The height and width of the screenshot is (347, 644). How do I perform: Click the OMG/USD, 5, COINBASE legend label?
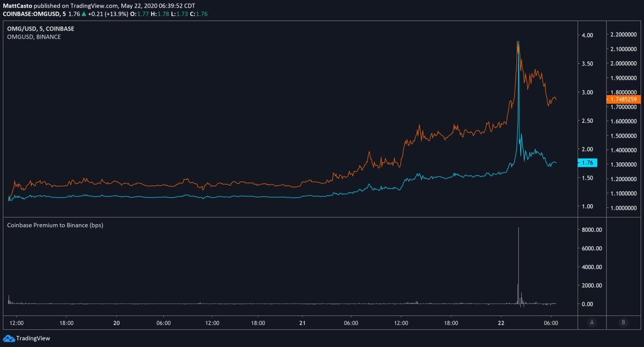pos(41,29)
